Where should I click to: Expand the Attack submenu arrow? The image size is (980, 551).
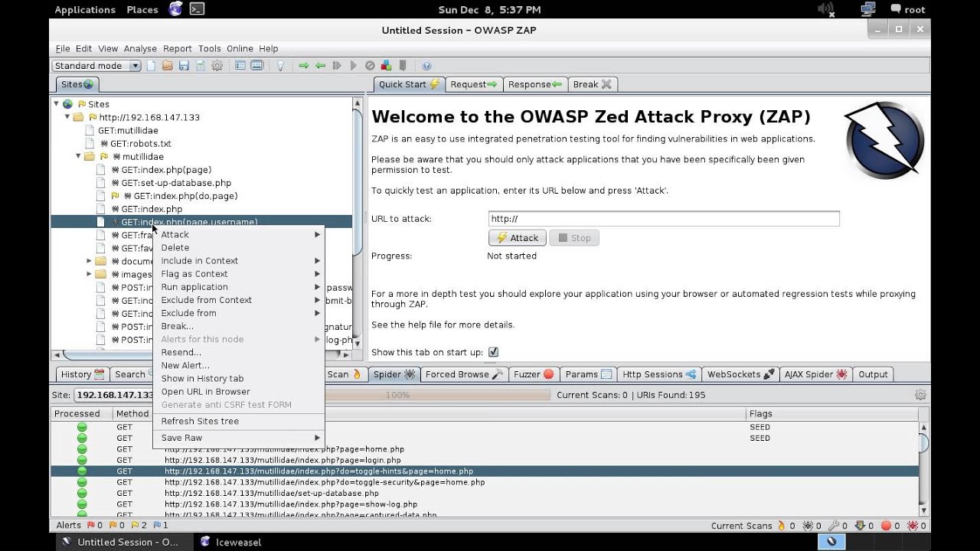click(x=317, y=235)
